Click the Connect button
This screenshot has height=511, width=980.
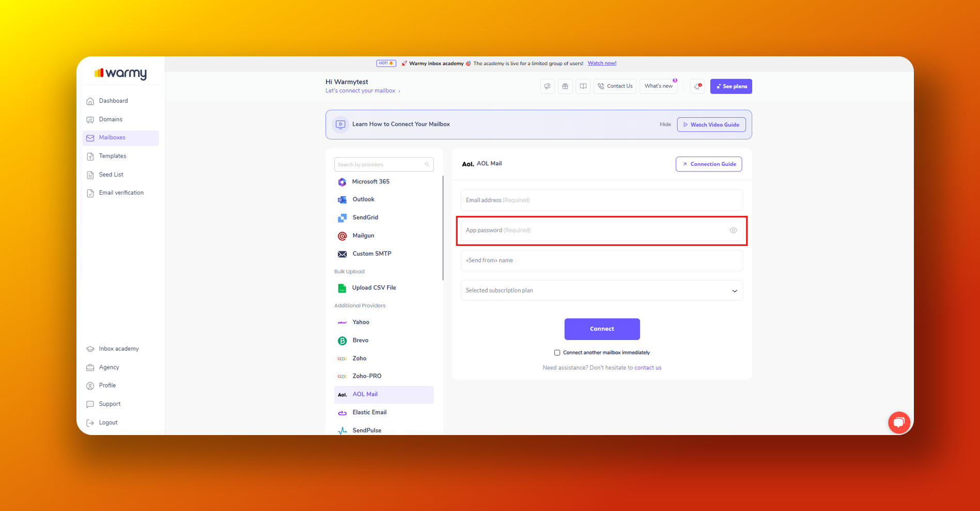(x=602, y=329)
